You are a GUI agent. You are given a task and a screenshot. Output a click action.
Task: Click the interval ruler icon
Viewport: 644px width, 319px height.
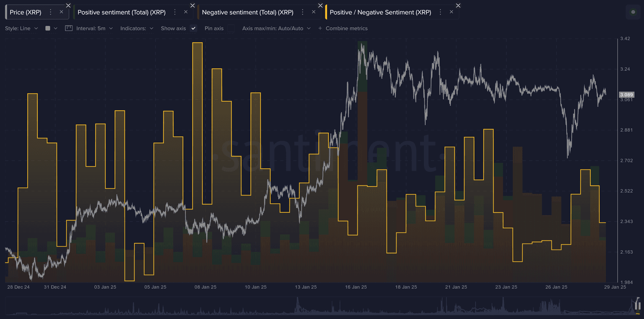coord(69,28)
